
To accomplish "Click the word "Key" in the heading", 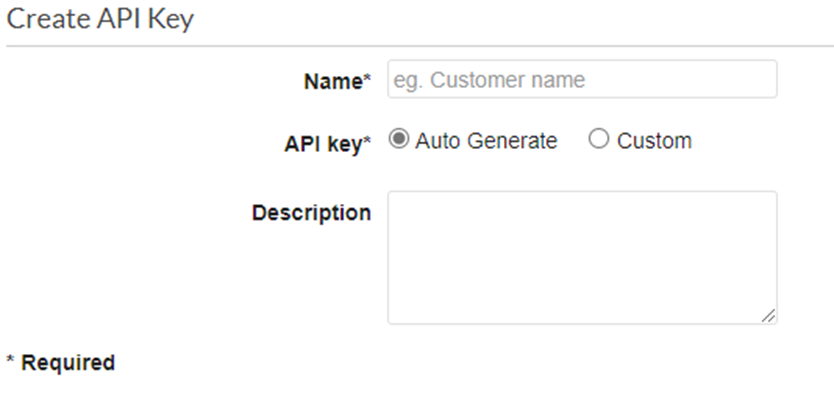I will tap(170, 21).
